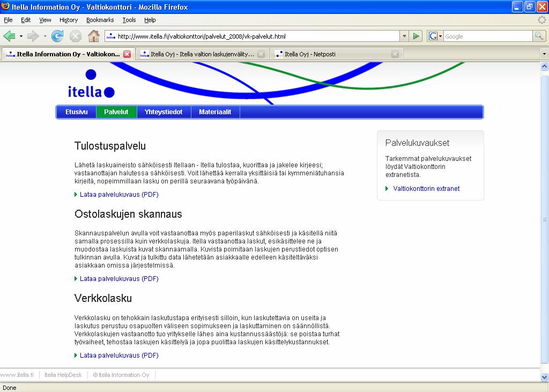Restore down the Firefox window
549x392 pixels.
point(530,6)
